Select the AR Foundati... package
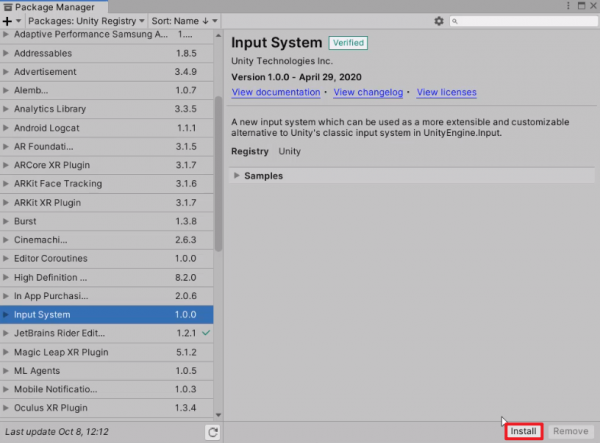Image resolution: width=600 pixels, height=443 pixels. click(x=107, y=147)
